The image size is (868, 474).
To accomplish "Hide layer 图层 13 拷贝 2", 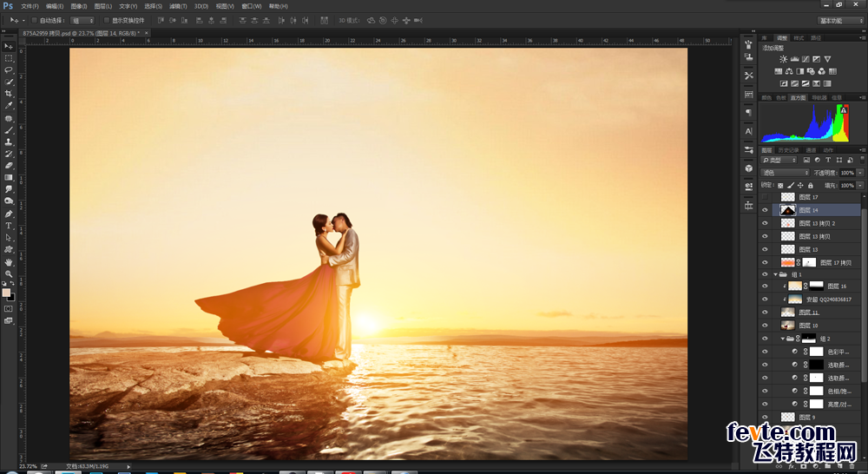I will click(765, 223).
